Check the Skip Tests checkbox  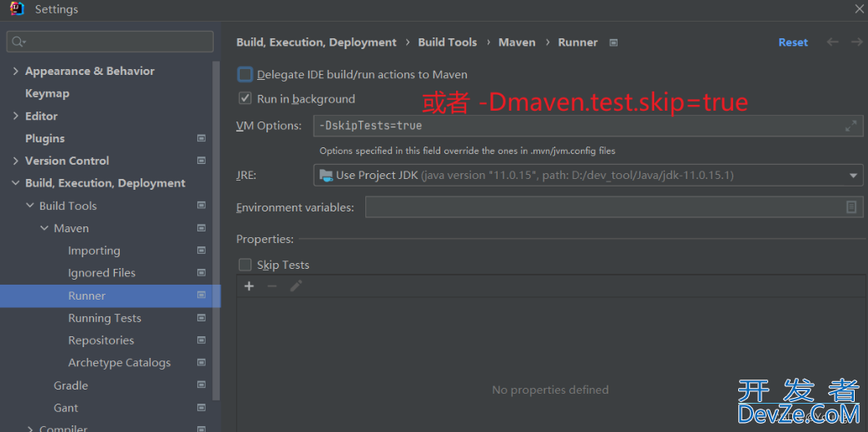[245, 265]
